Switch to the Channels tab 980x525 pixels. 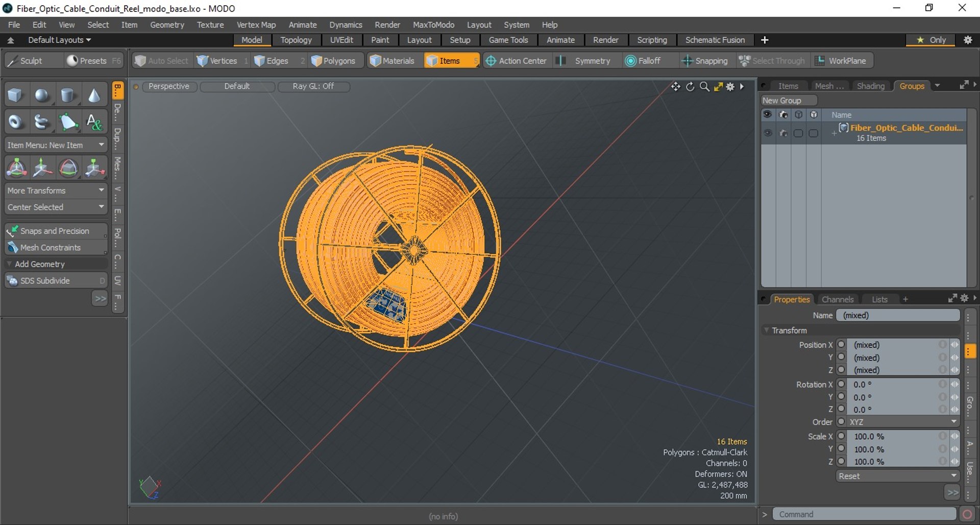pos(838,299)
